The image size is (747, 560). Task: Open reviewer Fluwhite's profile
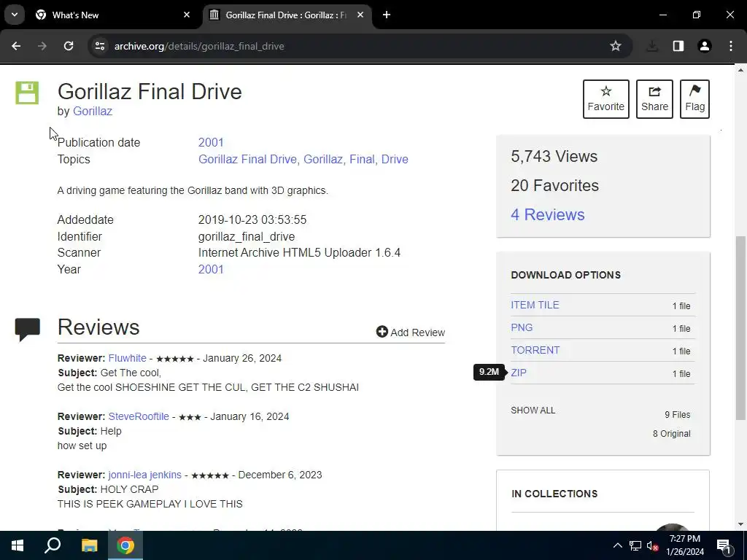[127, 358]
